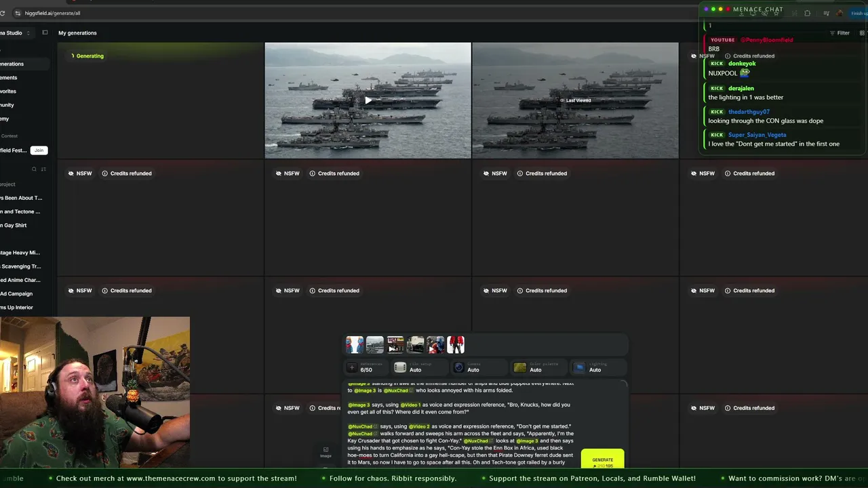Toggle NSFW eye in third row second card
The image size is (868, 488).
point(278,291)
